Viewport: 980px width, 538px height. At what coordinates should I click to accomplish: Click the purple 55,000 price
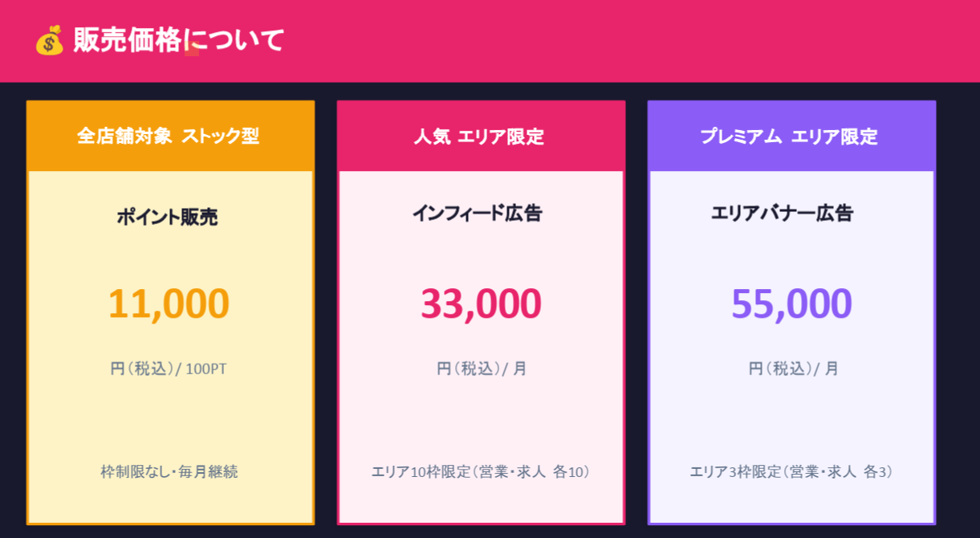[791, 304]
